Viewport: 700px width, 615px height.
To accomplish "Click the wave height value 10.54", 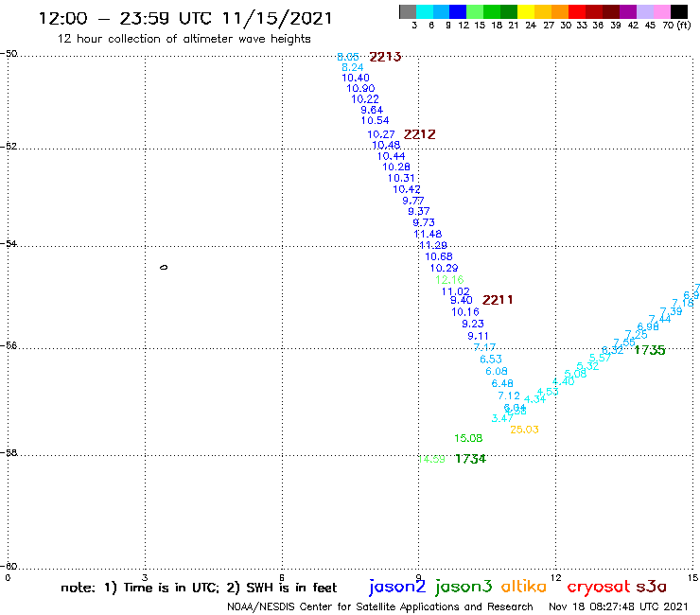I will [x=375, y=120].
